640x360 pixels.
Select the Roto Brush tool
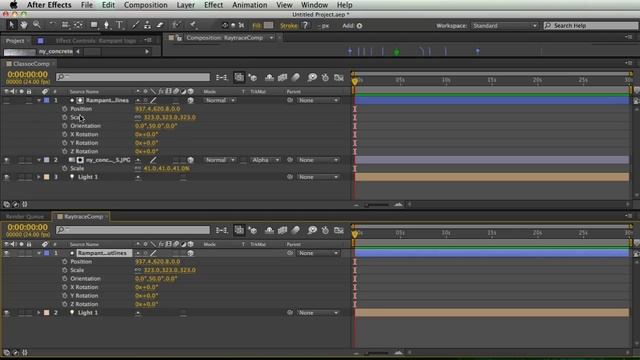pyautogui.click(x=176, y=25)
